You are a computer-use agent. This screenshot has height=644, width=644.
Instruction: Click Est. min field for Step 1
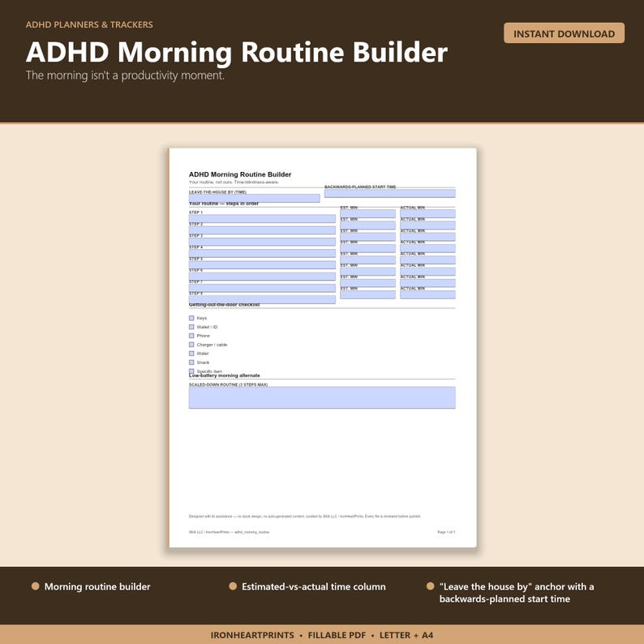(x=367, y=213)
